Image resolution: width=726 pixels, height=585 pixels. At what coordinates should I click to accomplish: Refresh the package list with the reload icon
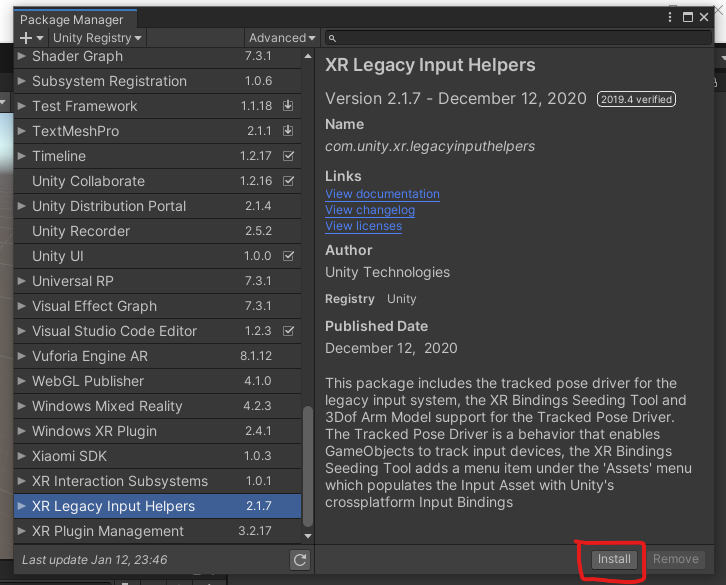pos(300,560)
